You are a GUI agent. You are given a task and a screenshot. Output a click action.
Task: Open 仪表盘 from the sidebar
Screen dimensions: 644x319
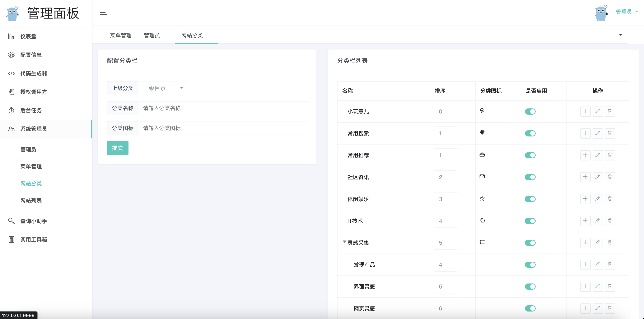coord(28,36)
